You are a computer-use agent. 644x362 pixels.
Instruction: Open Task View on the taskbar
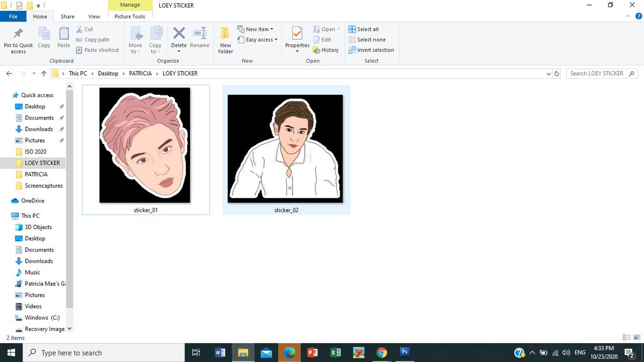[x=196, y=353]
